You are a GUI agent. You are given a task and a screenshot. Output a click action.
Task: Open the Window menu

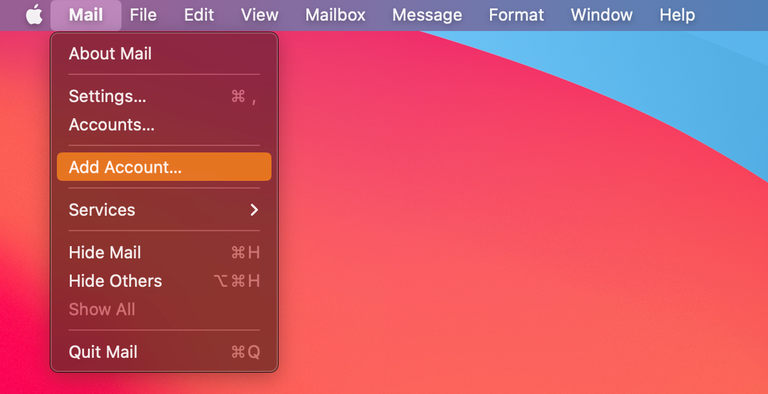click(601, 15)
